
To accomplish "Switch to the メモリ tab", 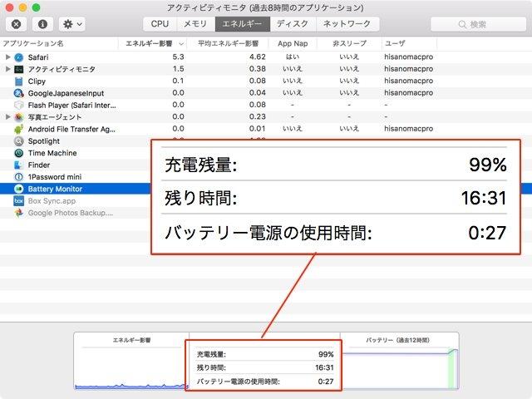I will (x=195, y=24).
